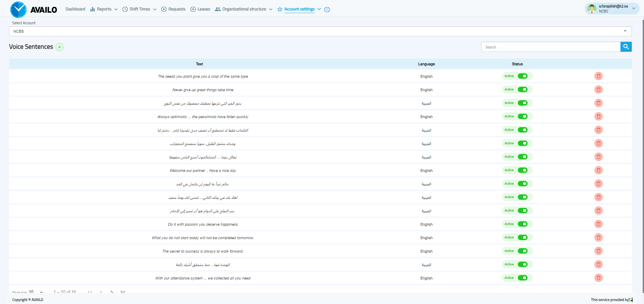
Task: Click the Shift Times clock icon
Action: (x=125, y=9)
